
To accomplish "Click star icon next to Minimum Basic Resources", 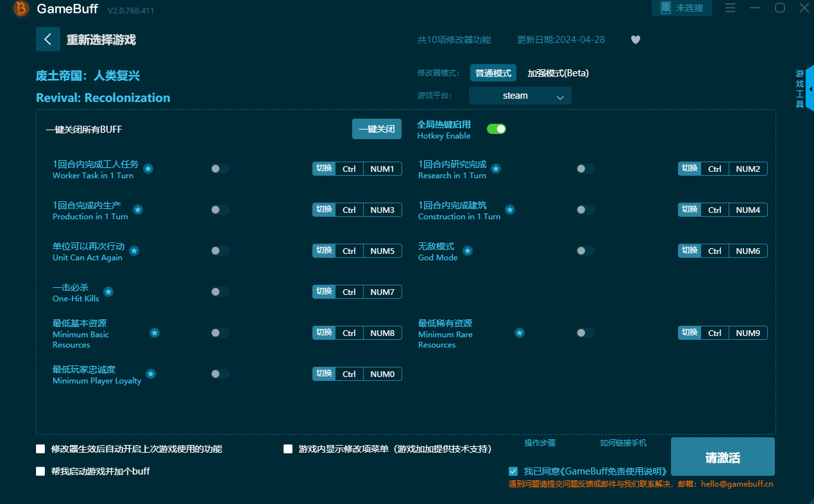I will (x=155, y=333).
